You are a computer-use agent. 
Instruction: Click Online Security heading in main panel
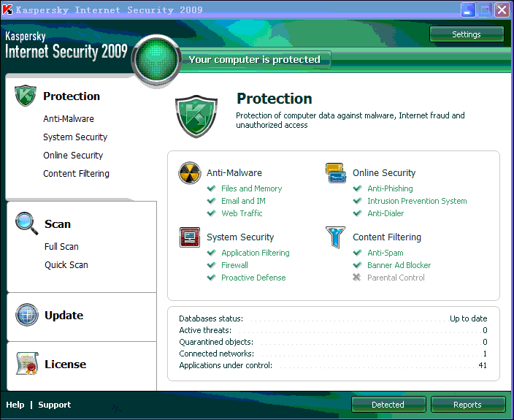click(x=384, y=173)
